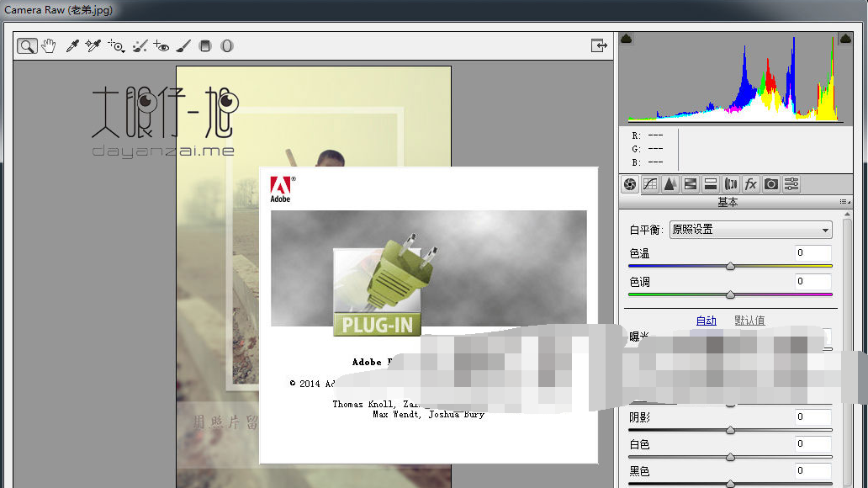Switch to HSL / Grayscale panel
Viewport: 868px width, 488px height.
tap(691, 184)
